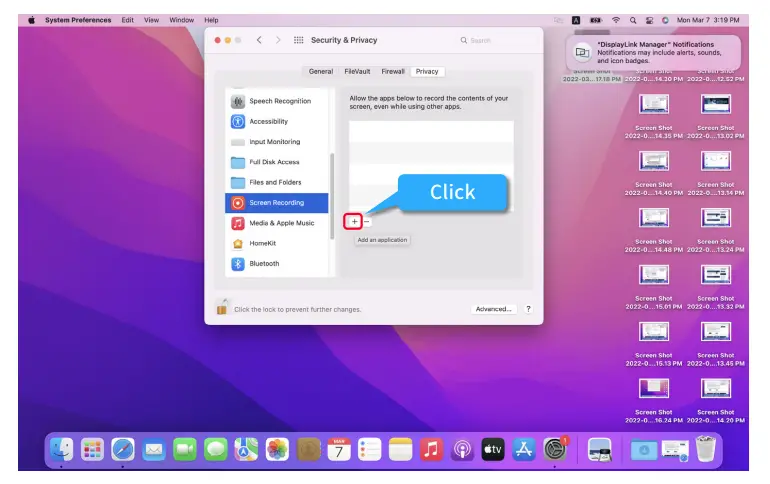This screenshot has width=770, height=484.
Task: Select Files and Folders in the list
Action: pos(277,182)
